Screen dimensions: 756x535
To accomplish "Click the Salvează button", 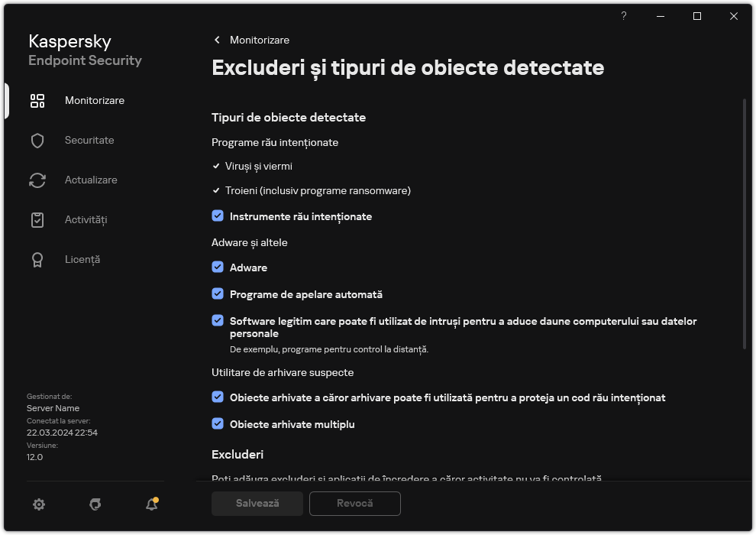I will (x=257, y=504).
